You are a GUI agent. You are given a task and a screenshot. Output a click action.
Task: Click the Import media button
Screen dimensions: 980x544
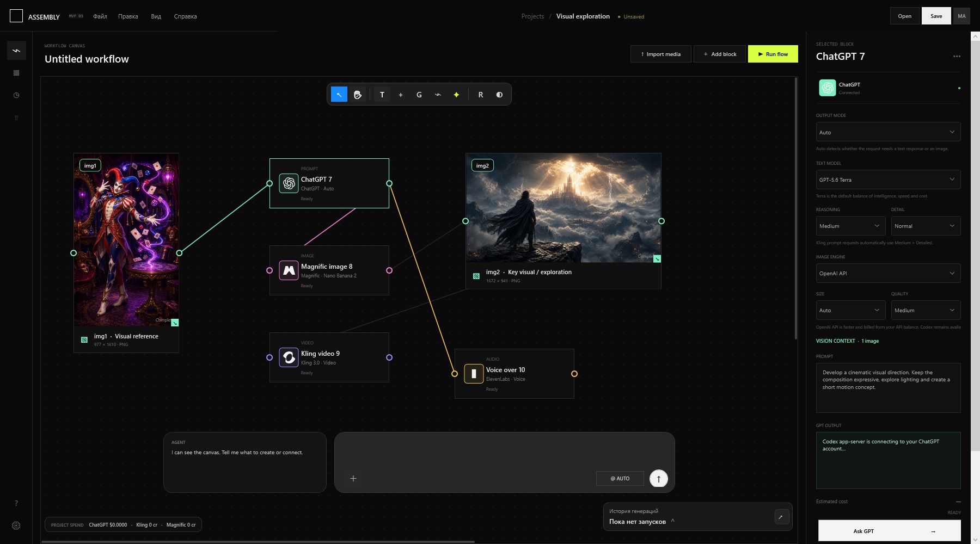coord(661,54)
